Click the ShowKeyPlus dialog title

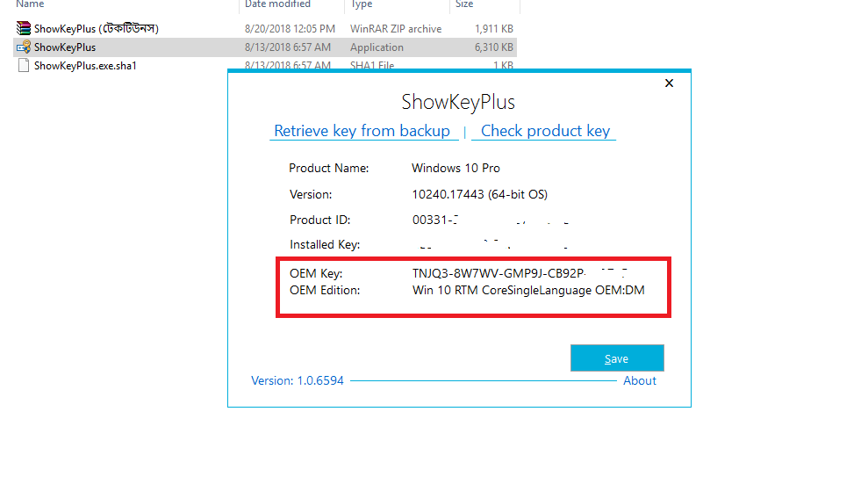(458, 102)
